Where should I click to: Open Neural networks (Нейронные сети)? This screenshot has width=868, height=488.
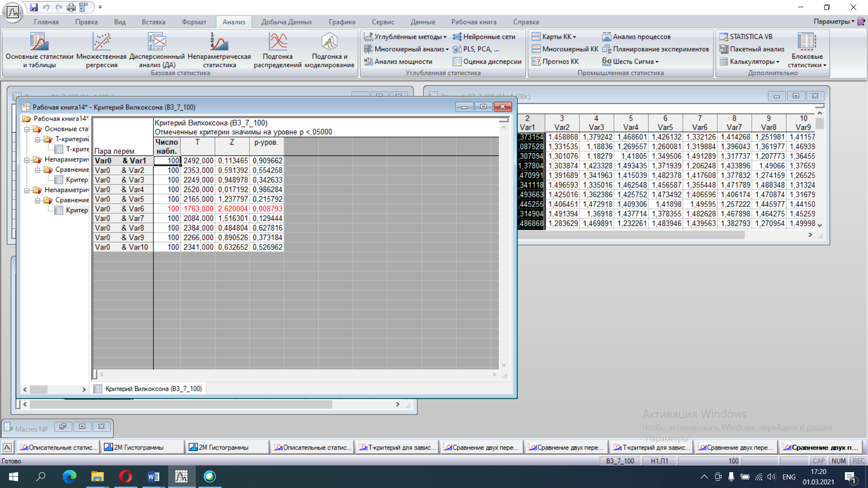484,37
